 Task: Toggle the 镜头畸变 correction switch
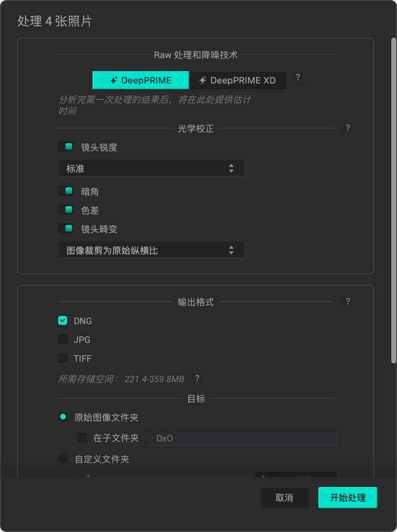point(66,228)
